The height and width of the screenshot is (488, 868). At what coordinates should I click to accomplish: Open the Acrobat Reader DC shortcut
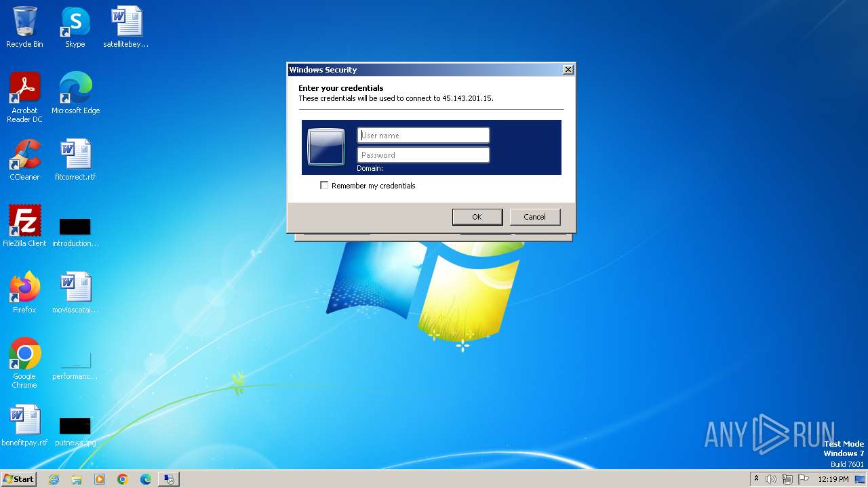(24, 97)
